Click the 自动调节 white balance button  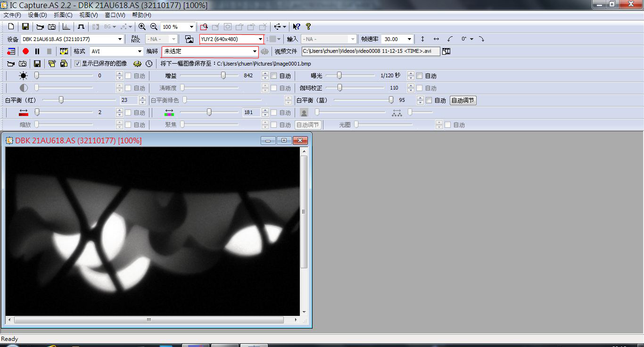tap(463, 100)
